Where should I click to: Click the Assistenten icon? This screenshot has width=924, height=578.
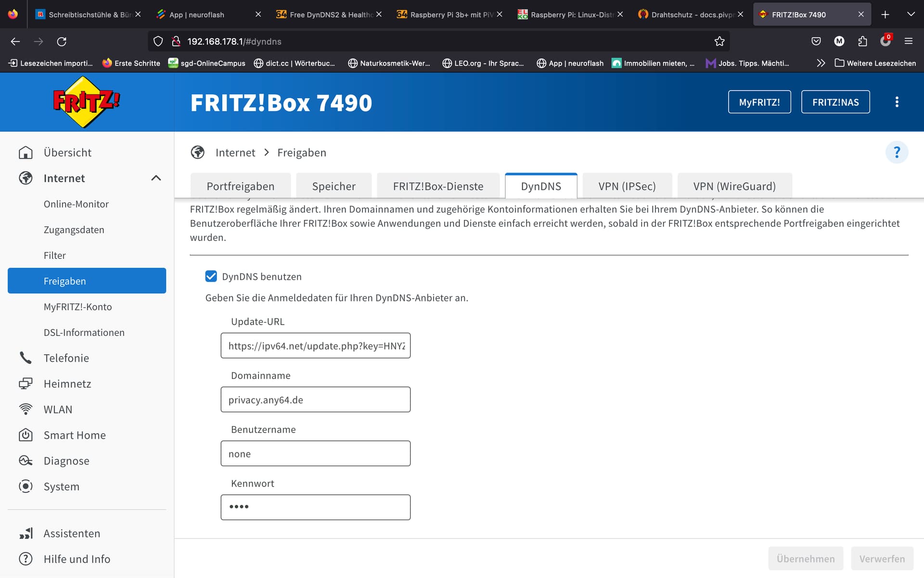pyautogui.click(x=26, y=533)
